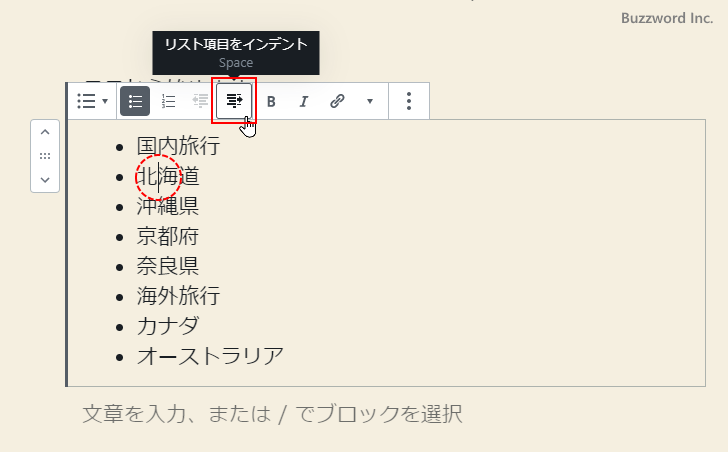Insert a link with the chain icon

[x=337, y=101]
